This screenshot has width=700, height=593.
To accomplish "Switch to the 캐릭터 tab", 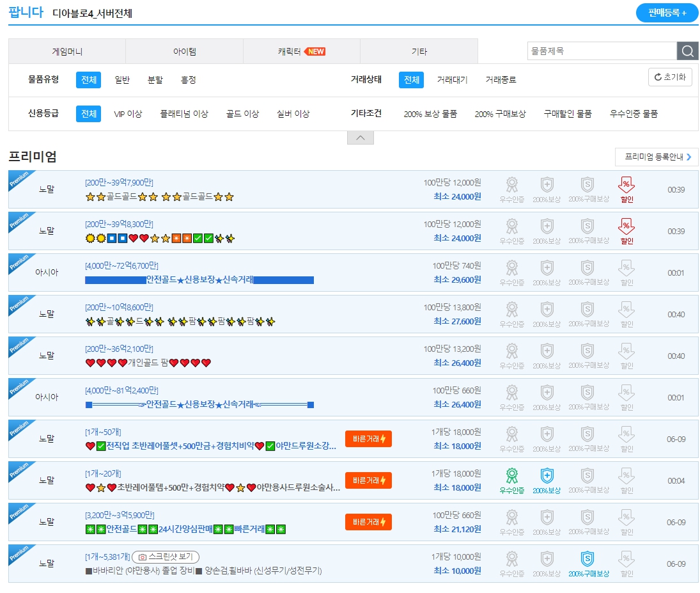I will [301, 51].
